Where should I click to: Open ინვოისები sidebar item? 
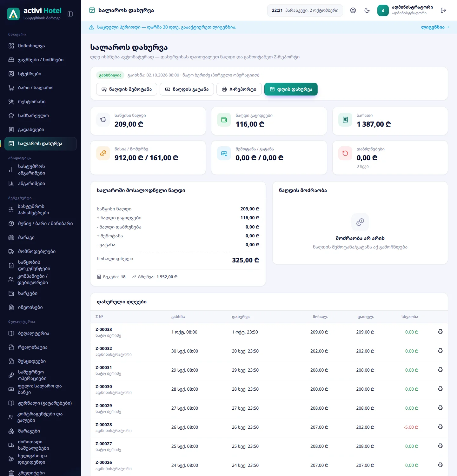[41, 307]
